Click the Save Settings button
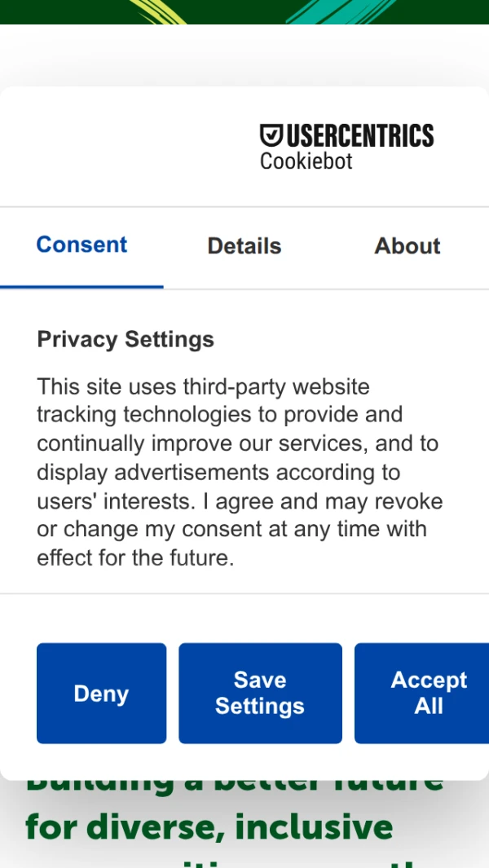This screenshot has width=489, height=868. pos(260,693)
